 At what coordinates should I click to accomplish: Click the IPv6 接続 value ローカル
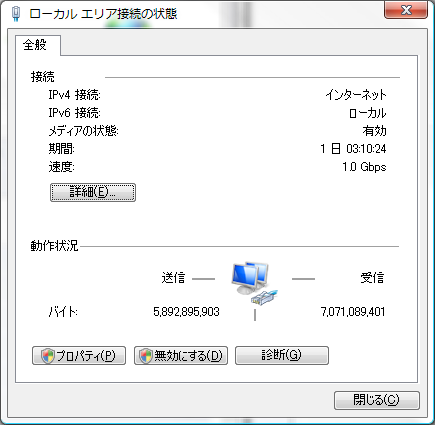coord(368,113)
